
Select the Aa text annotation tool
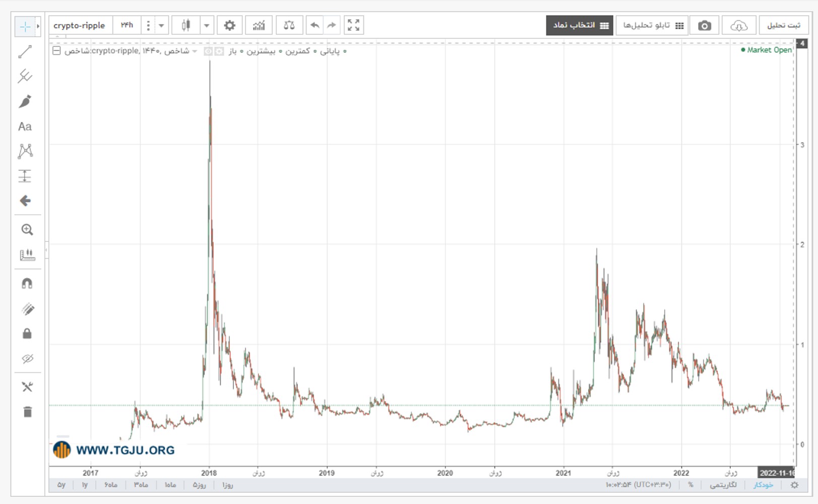[25, 127]
